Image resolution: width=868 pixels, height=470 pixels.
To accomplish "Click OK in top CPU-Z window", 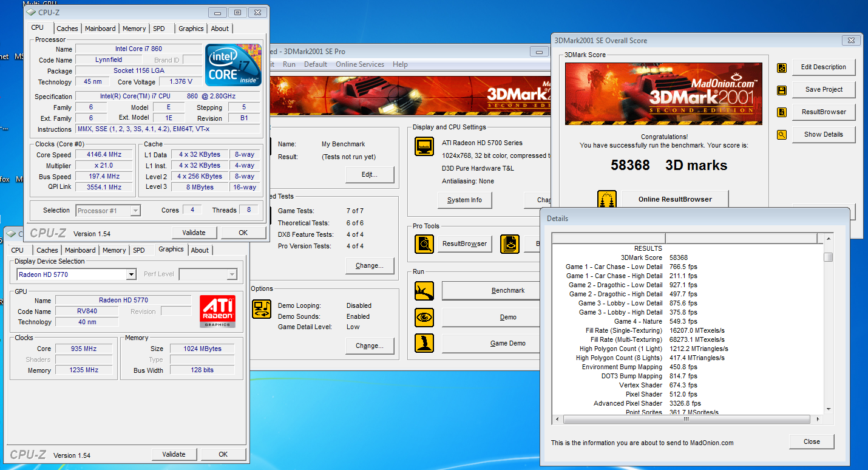I will point(243,233).
